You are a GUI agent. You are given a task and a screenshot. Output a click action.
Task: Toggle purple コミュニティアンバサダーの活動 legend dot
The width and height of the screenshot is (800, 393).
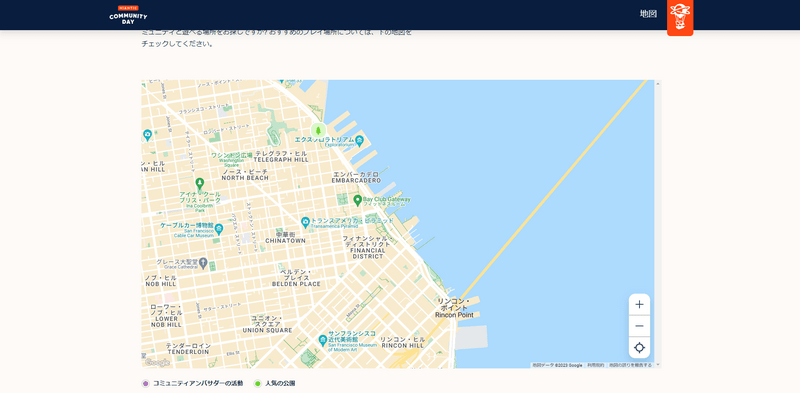coord(145,383)
